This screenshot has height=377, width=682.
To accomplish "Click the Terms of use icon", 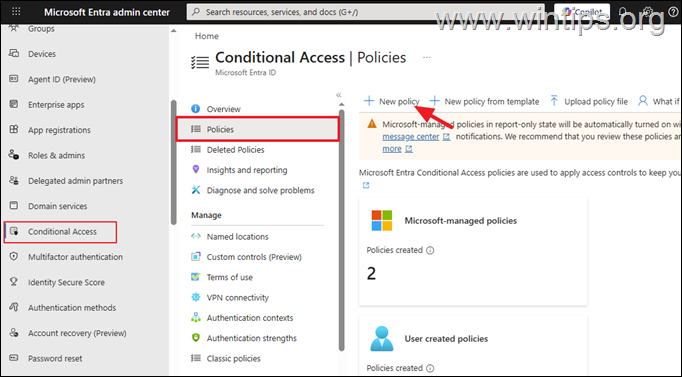I will click(x=196, y=277).
